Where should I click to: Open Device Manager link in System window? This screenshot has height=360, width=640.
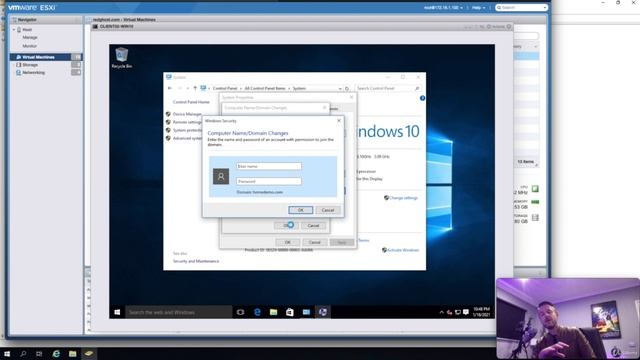(x=187, y=114)
